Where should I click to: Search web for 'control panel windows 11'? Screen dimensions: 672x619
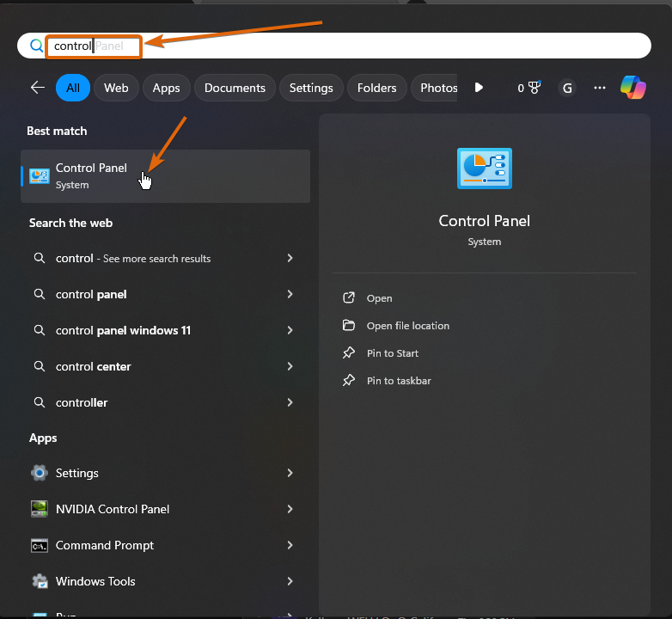pos(166,330)
